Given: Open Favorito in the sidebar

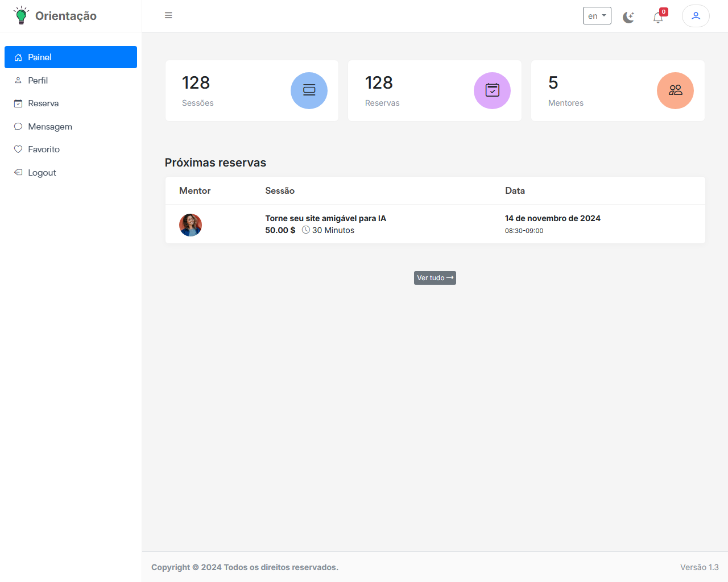Looking at the screenshot, I should click(44, 149).
